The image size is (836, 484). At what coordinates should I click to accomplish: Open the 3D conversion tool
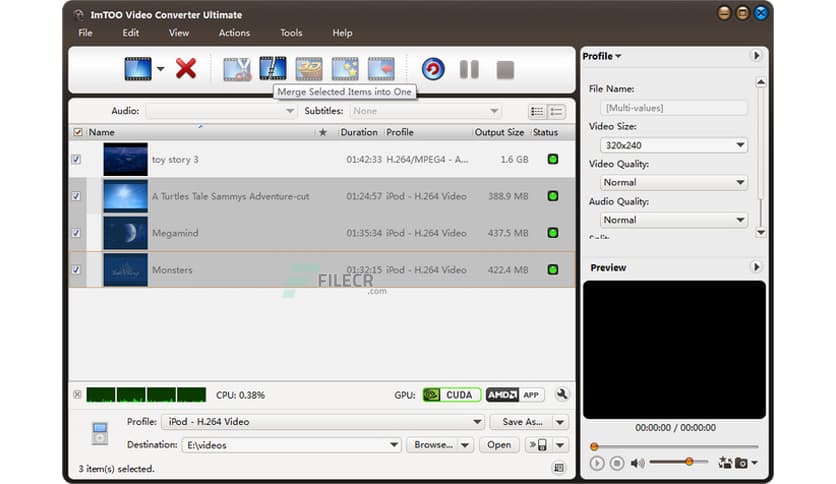309,69
